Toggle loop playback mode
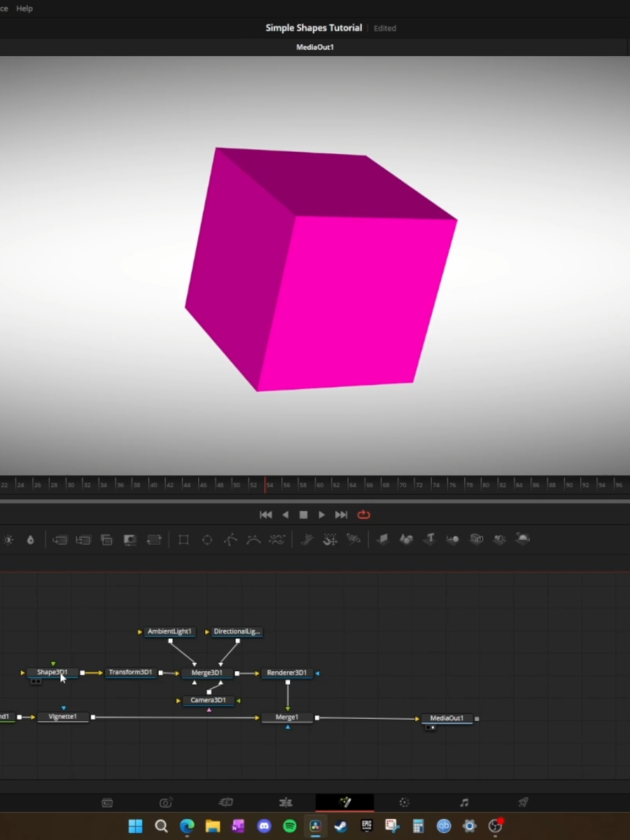The image size is (630, 840). 364,515
